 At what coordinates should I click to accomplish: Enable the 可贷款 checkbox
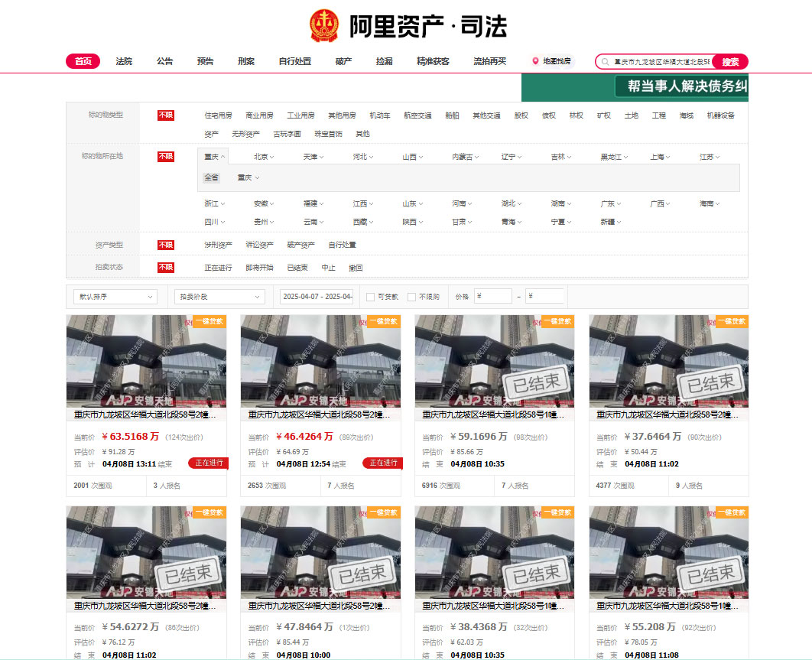coord(371,297)
